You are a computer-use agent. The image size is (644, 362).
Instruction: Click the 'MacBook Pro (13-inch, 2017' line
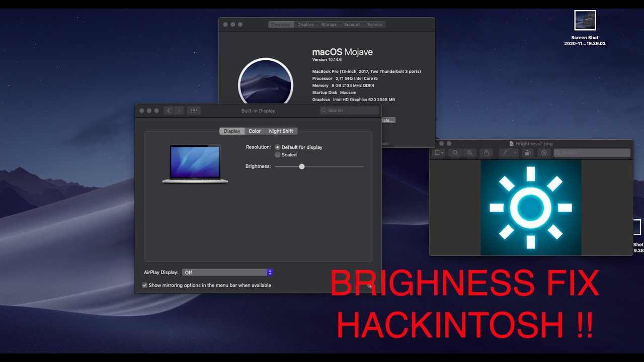pos(367,71)
